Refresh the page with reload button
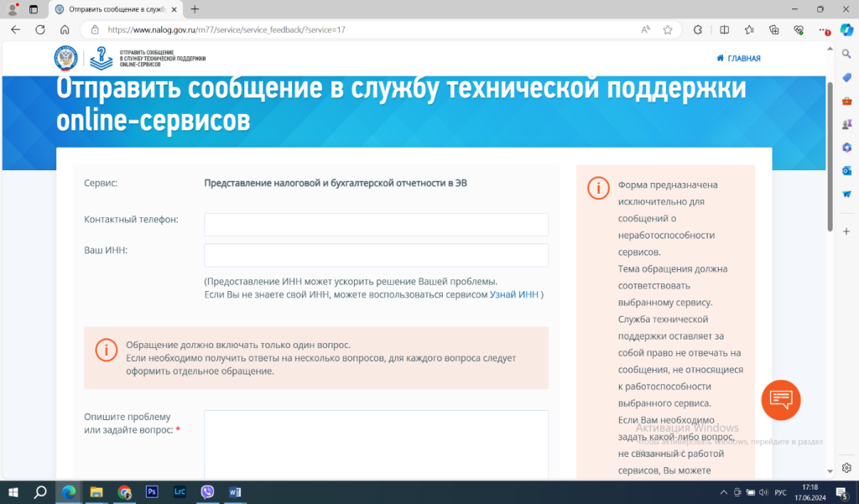Viewport: 859px width, 504px height. pyautogui.click(x=39, y=29)
